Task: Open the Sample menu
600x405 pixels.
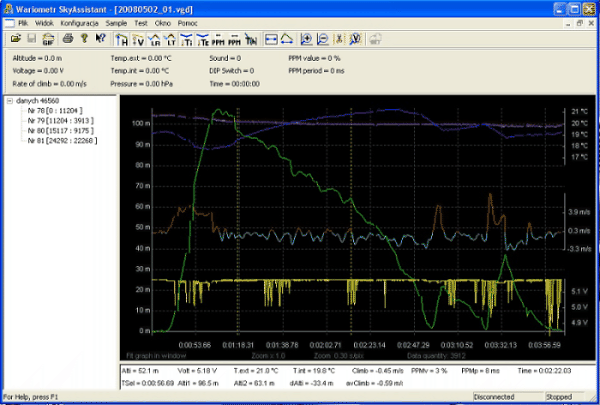Action: [116, 21]
